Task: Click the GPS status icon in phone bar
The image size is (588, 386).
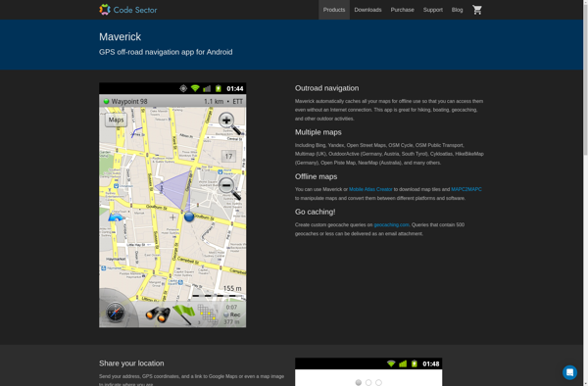Action: pos(183,88)
